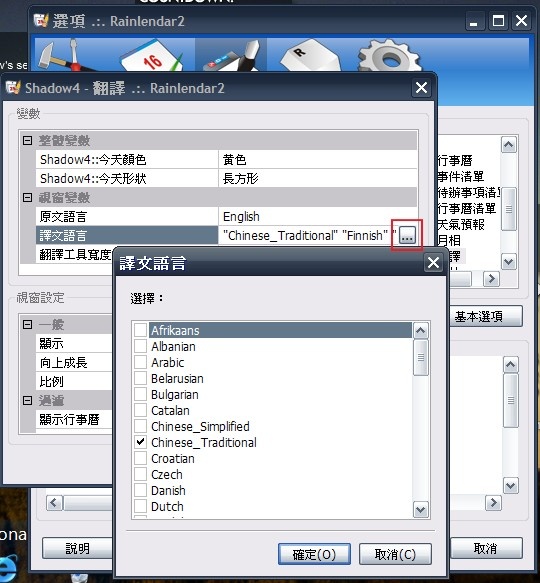Click the ellipsis button for 譯文語言
The image size is (540, 583).
pos(407,235)
